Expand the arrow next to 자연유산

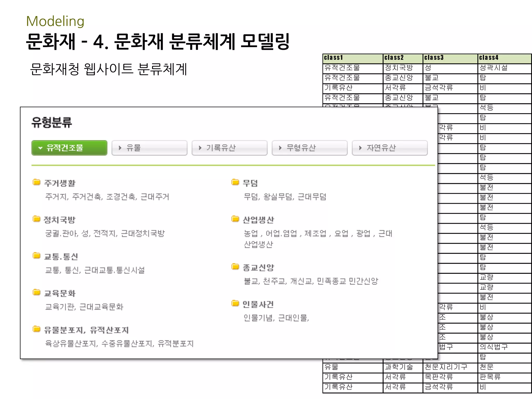point(360,148)
